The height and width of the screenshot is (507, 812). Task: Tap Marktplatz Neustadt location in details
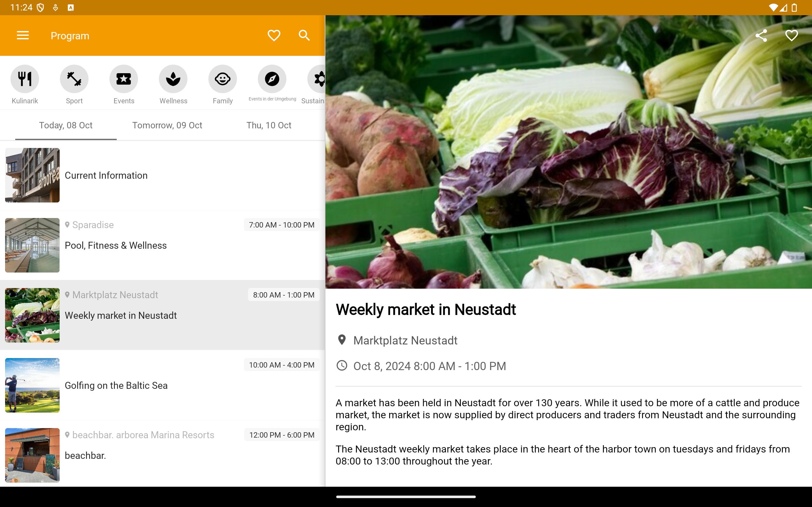coord(405,340)
